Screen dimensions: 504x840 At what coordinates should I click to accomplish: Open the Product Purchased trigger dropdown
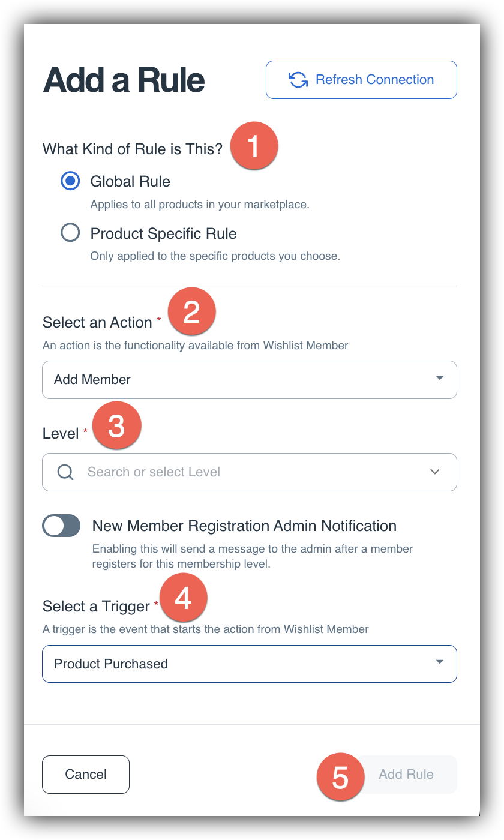coord(250,664)
